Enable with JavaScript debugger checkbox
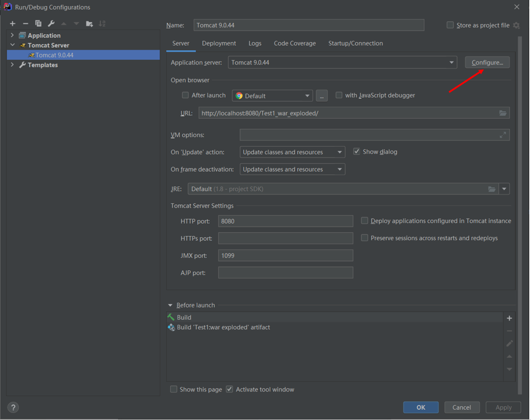Viewport: 531px width, 420px height. (x=339, y=95)
